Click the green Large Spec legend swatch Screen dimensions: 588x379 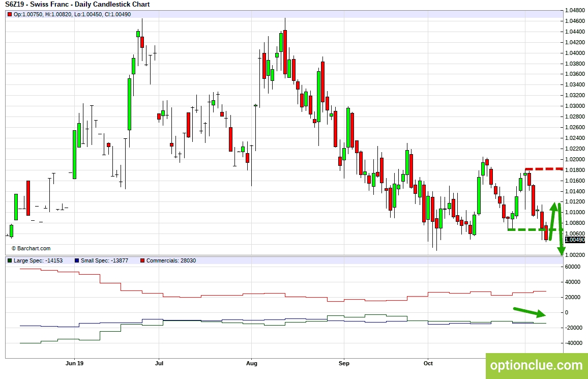(x=10, y=260)
